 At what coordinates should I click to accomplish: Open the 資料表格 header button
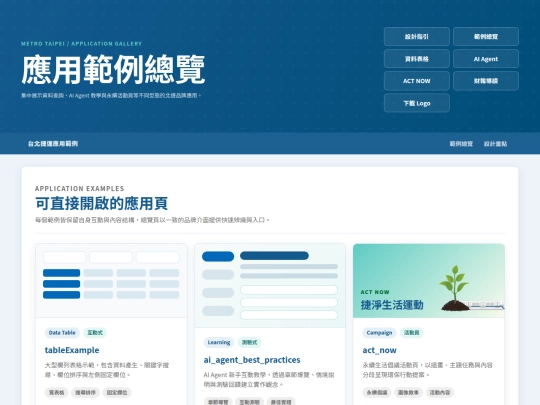coord(417,59)
